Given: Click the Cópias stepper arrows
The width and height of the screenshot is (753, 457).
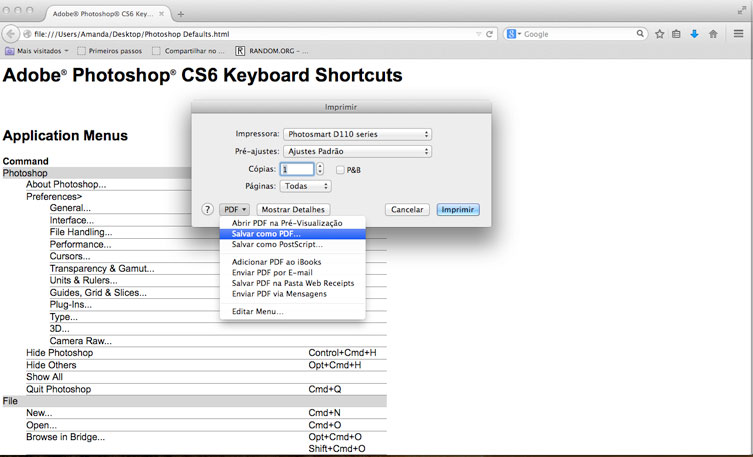Looking at the screenshot, I should pyautogui.click(x=320, y=169).
